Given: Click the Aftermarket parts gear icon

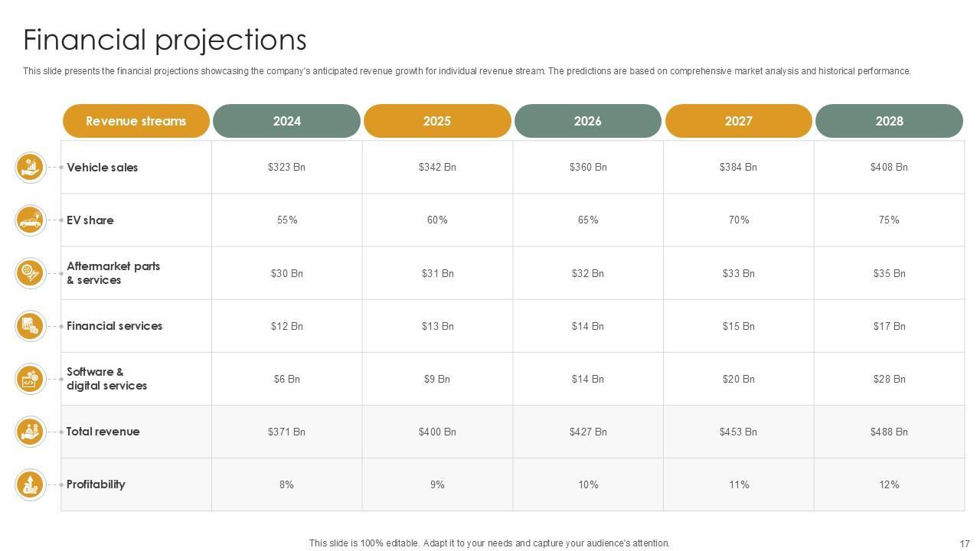Looking at the screenshot, I should click(x=30, y=273).
